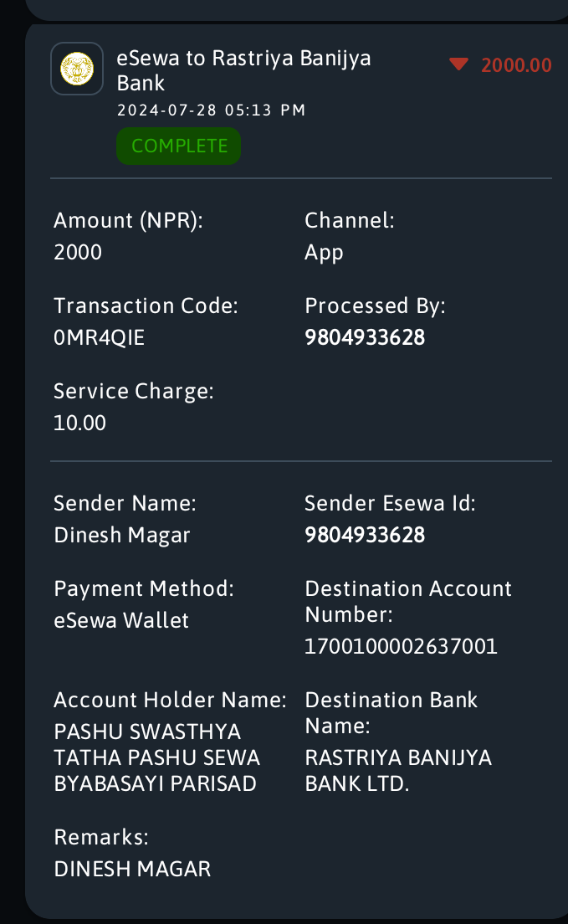Tap the Transaction Code label
Viewport: 568px width, 924px height.
tap(146, 305)
